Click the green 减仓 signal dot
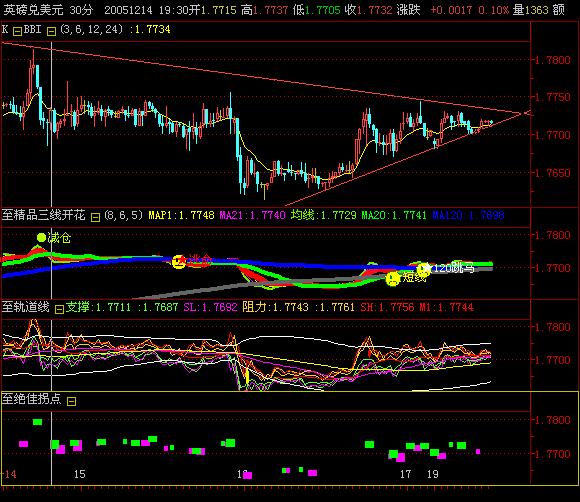580x502 pixels. (41, 237)
